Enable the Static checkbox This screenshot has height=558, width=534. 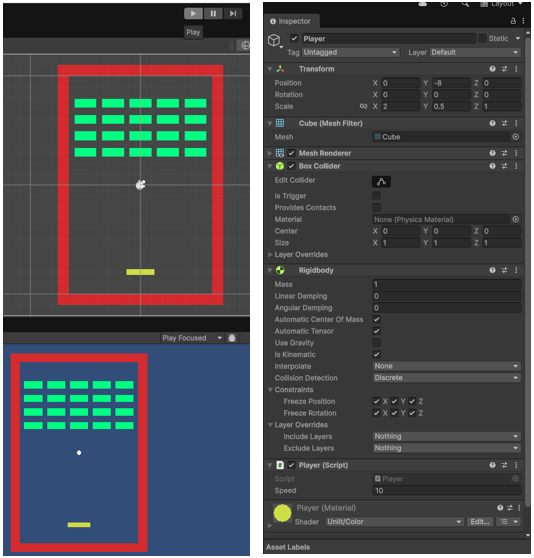482,38
